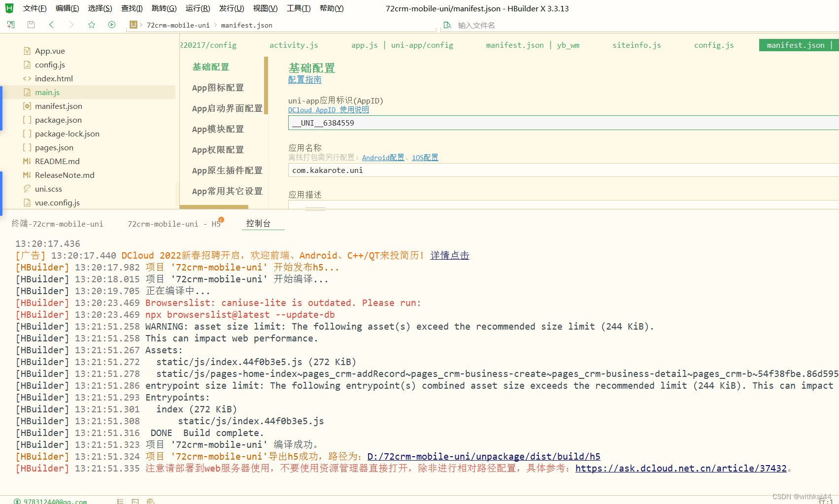Screen dimensions: 839x504
Task: Select the active green manifest.json tab
Action: click(798, 45)
